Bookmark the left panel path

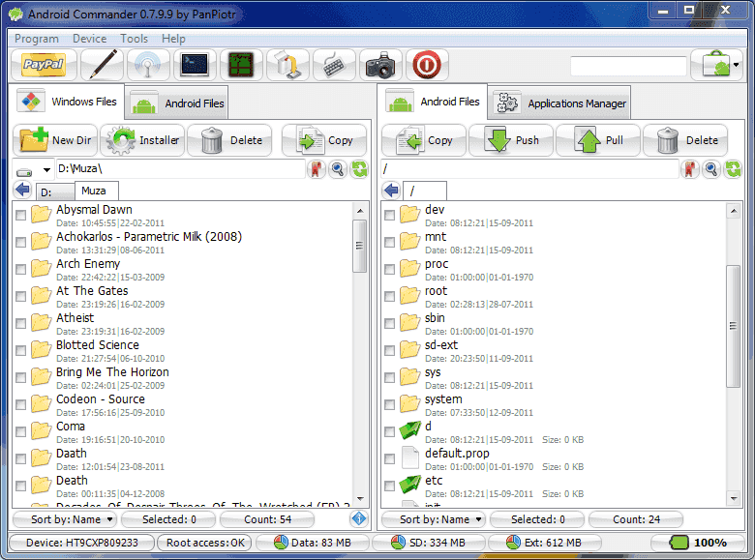tap(316, 169)
